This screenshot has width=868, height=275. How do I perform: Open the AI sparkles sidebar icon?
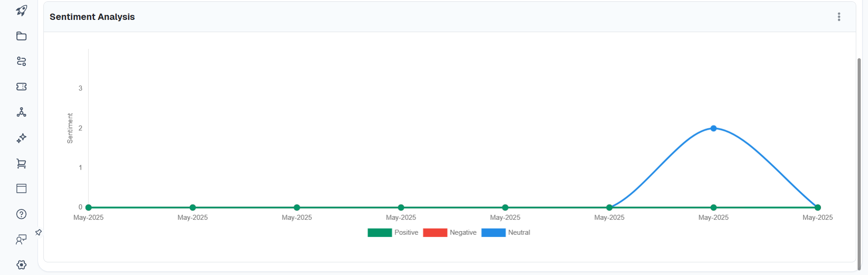tap(21, 138)
